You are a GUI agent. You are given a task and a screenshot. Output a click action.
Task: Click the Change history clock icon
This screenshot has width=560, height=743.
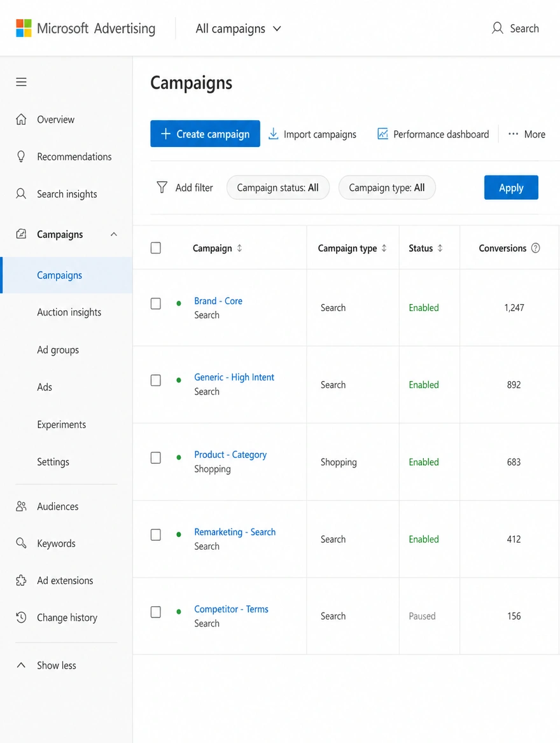22,618
